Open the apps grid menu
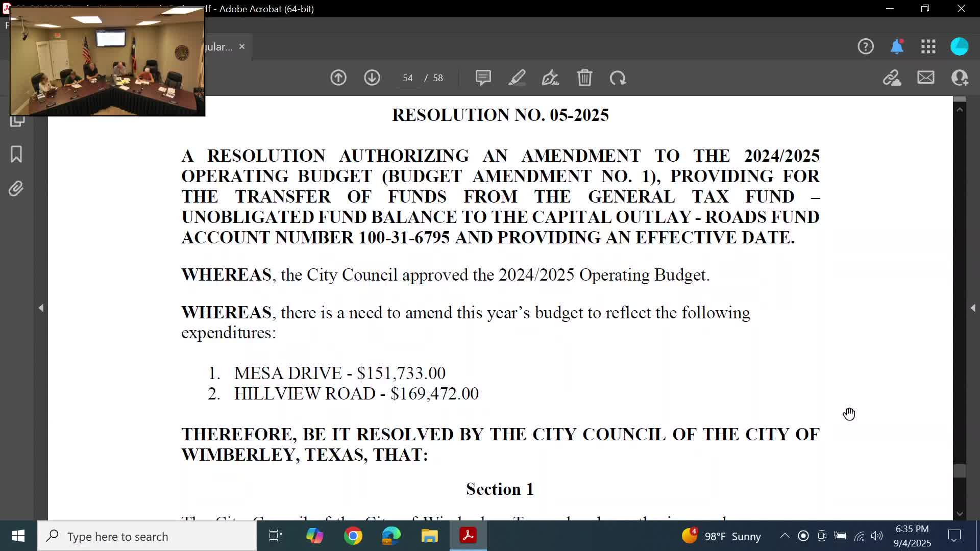Image resolution: width=980 pixels, height=551 pixels. point(928,46)
